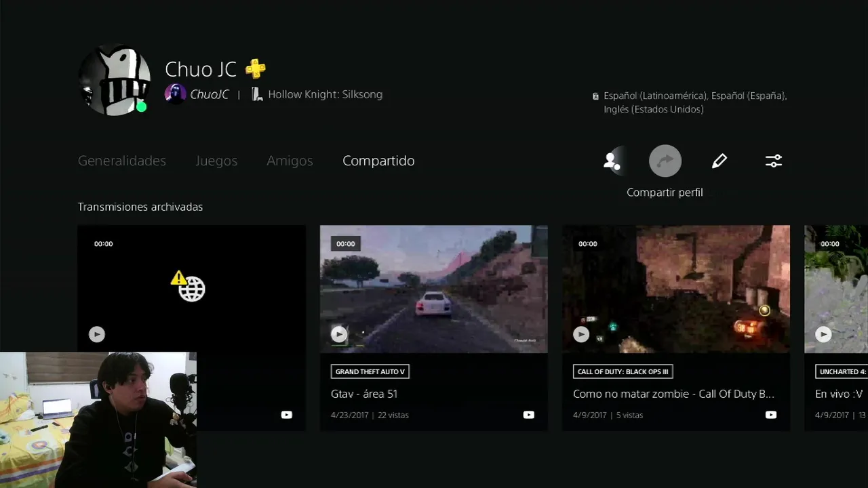Click the languages list text
Viewport: 868px width, 488px height.
(695, 102)
